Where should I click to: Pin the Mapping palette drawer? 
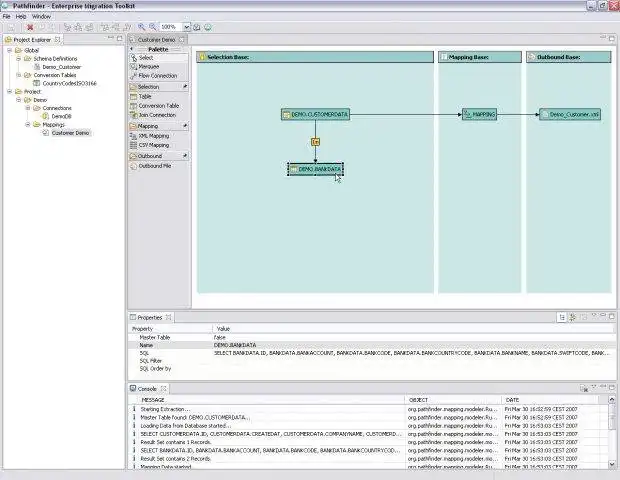tap(185, 126)
